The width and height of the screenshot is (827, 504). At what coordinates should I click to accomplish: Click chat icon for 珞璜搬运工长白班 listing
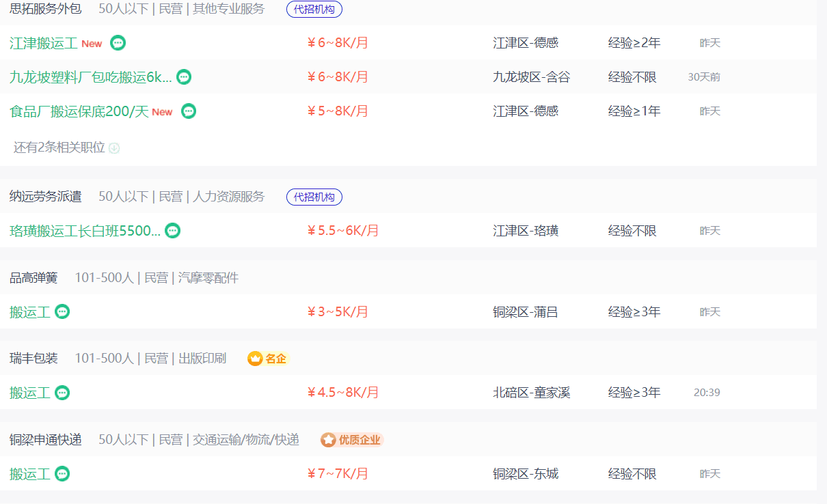pos(173,231)
